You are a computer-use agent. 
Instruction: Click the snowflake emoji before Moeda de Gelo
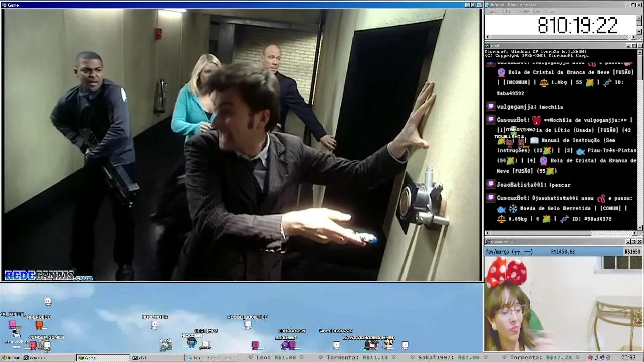513,208
